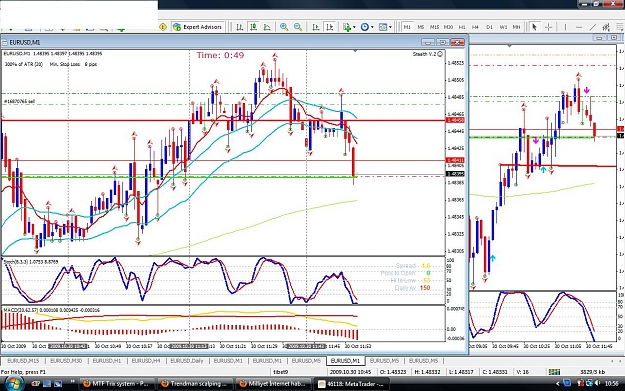Click the Time: 0:49 countdown label
This screenshot has width=625, height=391.
pyautogui.click(x=220, y=55)
